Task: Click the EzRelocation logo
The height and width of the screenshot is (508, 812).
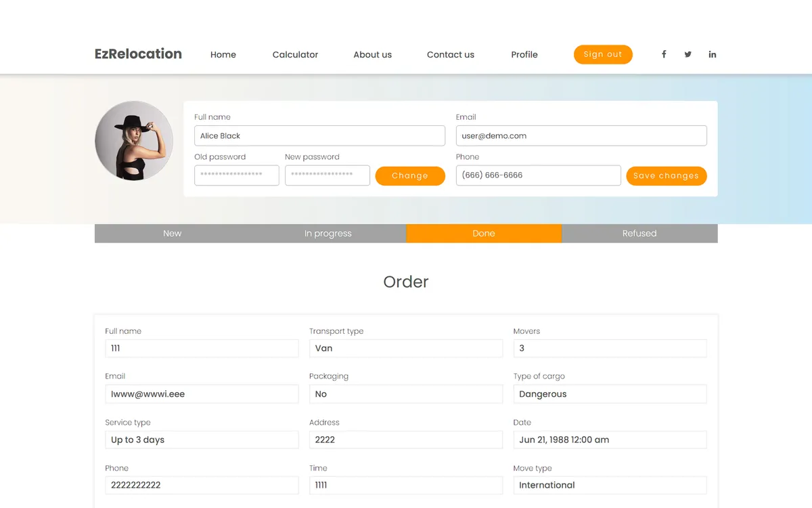Action: point(138,54)
